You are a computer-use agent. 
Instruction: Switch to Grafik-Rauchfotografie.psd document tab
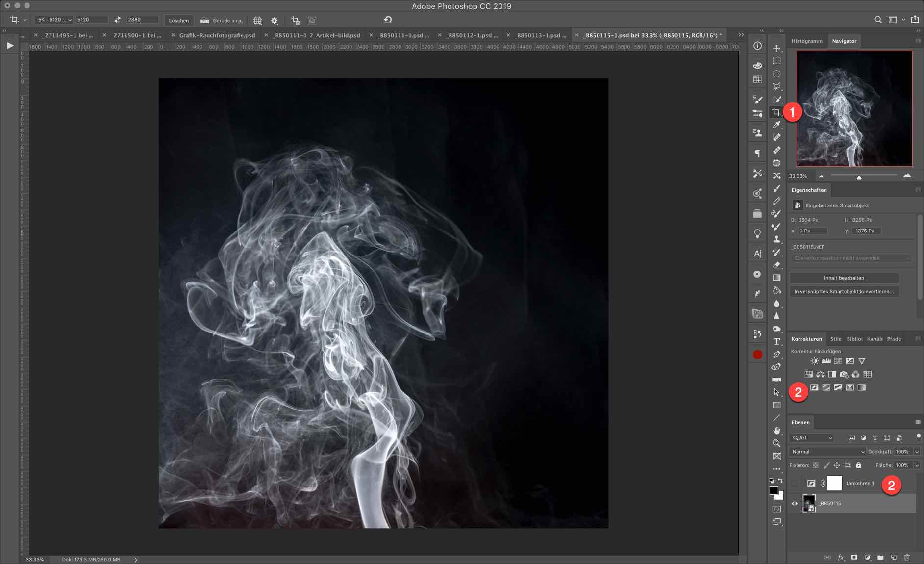click(217, 35)
